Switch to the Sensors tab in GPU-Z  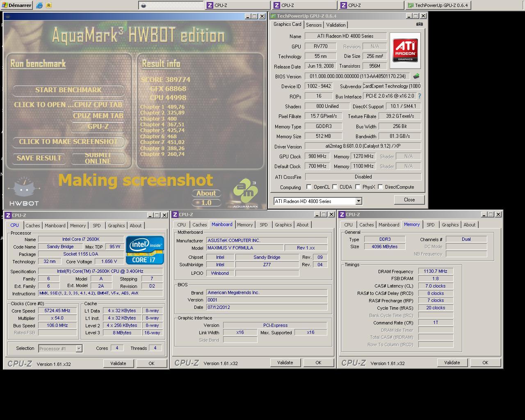[314, 25]
